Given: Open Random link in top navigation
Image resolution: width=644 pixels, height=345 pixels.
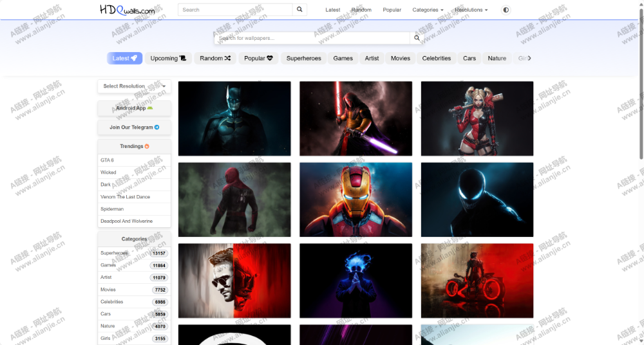Looking at the screenshot, I should tap(361, 10).
